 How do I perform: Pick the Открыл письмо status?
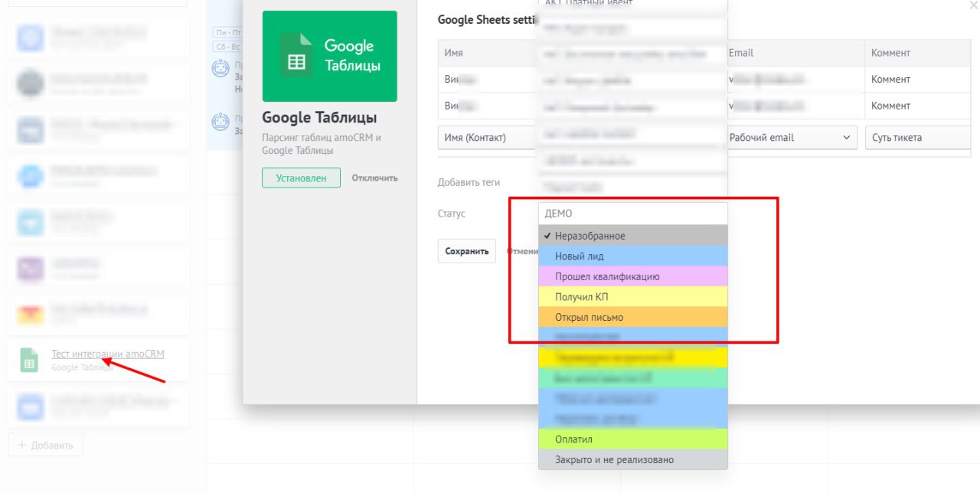point(632,317)
